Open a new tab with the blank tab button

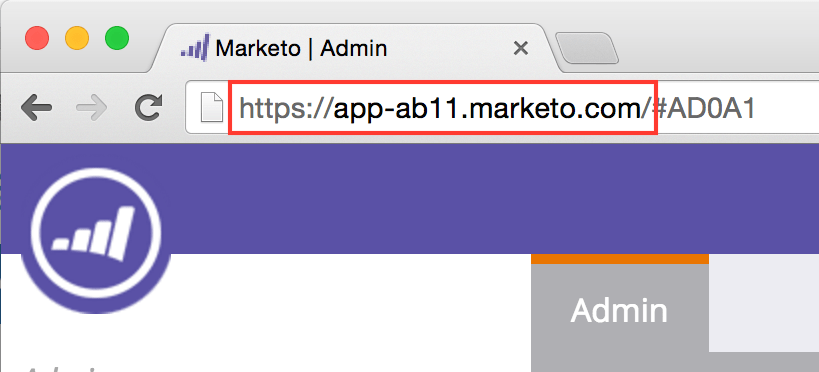pyautogui.click(x=587, y=48)
